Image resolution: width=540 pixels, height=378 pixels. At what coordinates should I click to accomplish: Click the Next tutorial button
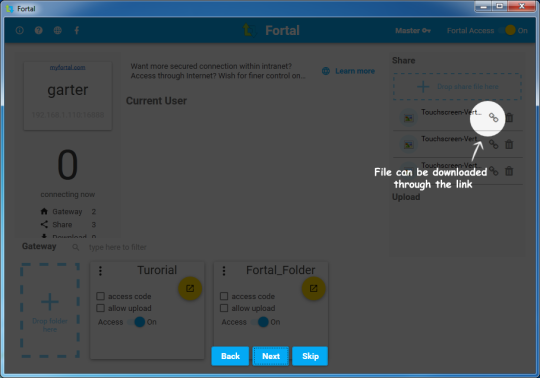click(x=271, y=356)
